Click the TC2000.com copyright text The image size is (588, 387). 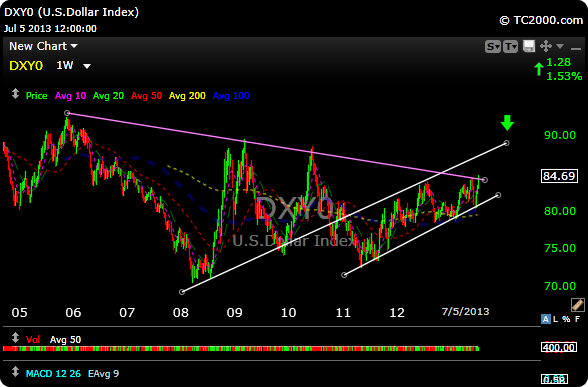click(541, 20)
